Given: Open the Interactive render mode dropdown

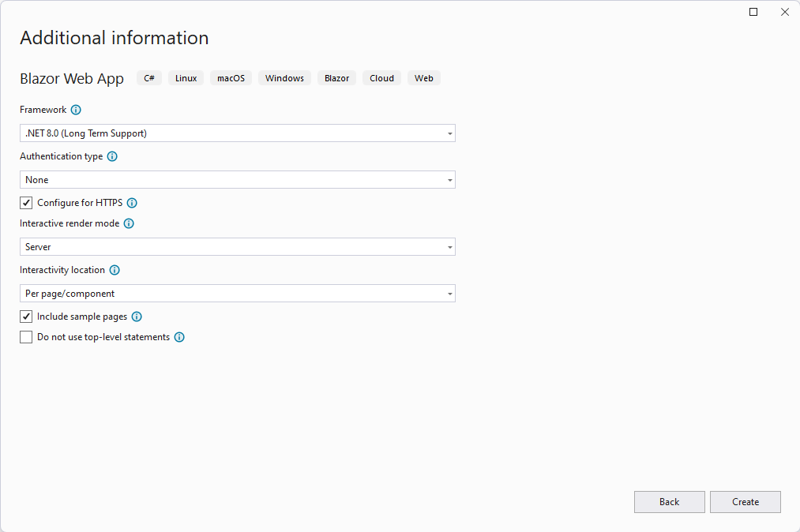Looking at the screenshot, I should tap(237, 247).
